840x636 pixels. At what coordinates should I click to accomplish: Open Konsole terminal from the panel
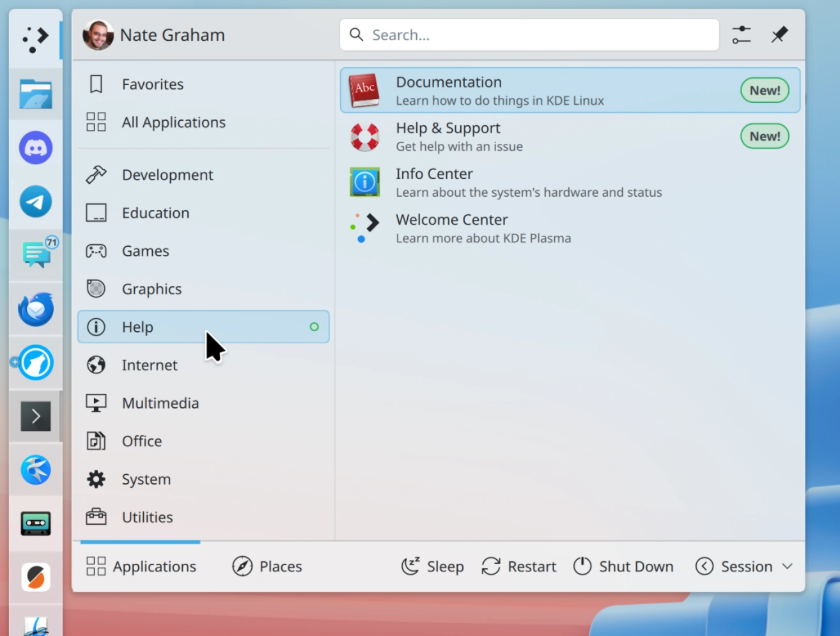(35, 416)
